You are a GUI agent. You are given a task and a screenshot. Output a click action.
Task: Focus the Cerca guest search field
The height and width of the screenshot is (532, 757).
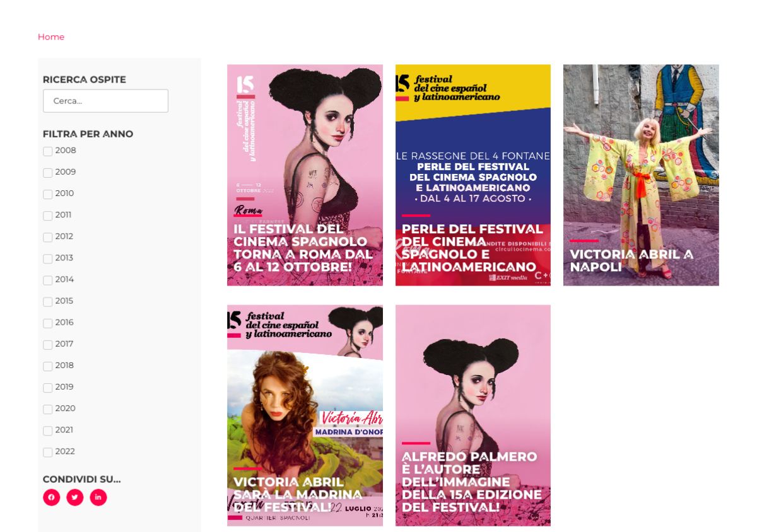[105, 101]
